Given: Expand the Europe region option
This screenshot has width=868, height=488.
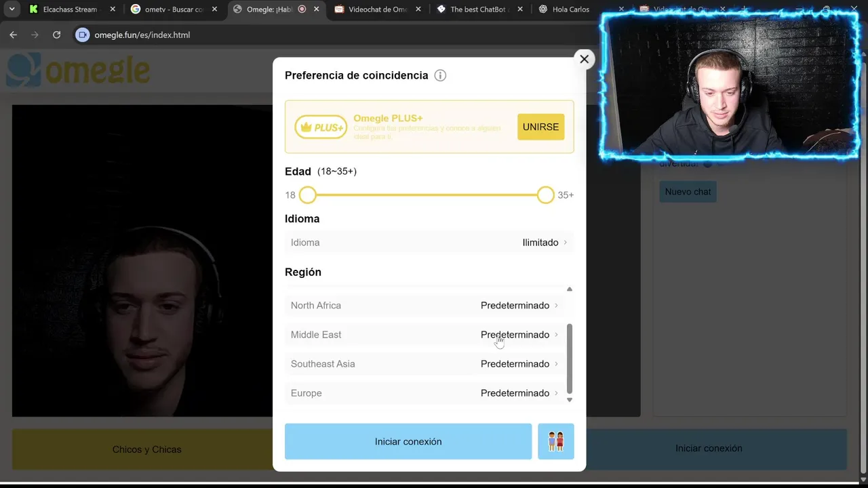Looking at the screenshot, I should (x=425, y=393).
